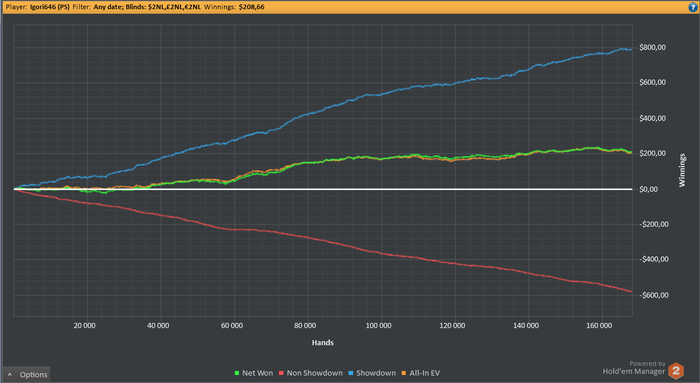Click the -$200,00 y-axis label

654,224
